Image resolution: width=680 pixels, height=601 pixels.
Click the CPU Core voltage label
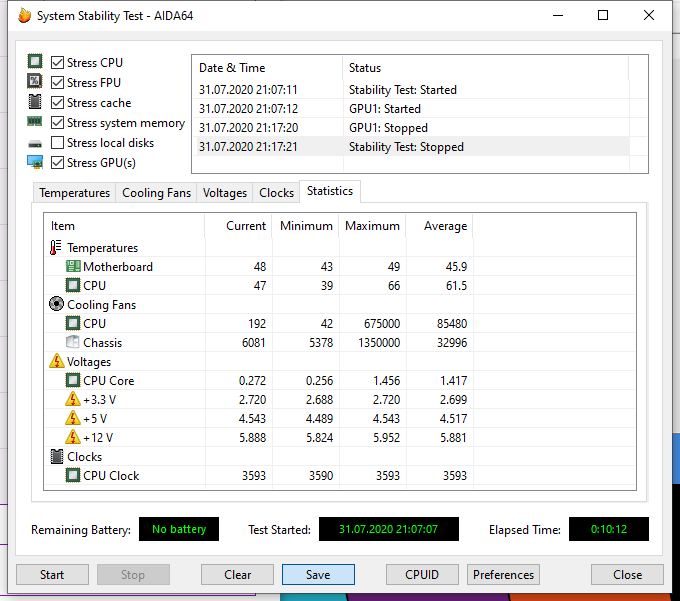pyautogui.click(x=109, y=381)
